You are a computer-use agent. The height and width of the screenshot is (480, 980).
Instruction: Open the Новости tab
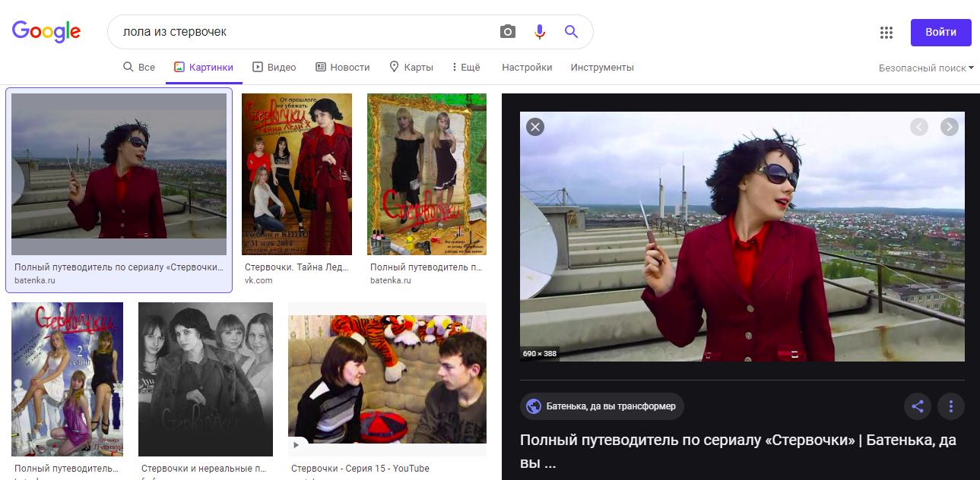click(343, 68)
